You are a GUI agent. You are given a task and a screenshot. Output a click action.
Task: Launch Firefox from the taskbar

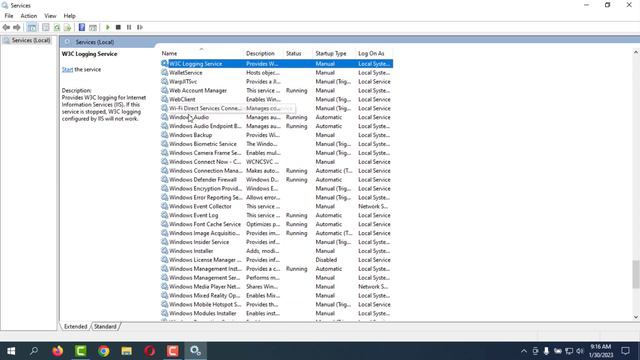(x=58, y=351)
